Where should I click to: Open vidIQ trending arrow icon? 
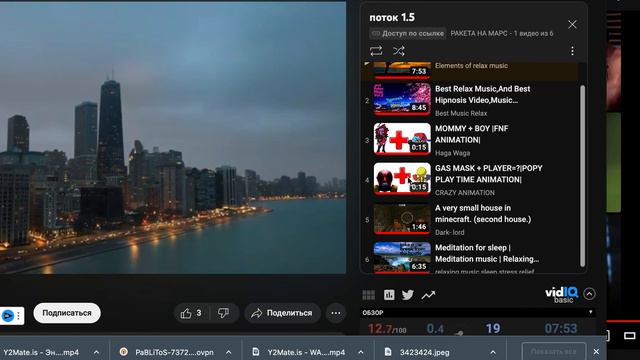point(428,295)
